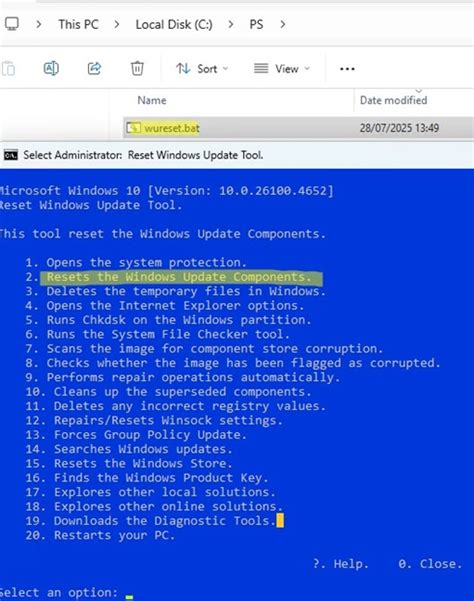This screenshot has width=474, height=601.
Task: Click the command prompt window icon
Action: tap(11, 155)
